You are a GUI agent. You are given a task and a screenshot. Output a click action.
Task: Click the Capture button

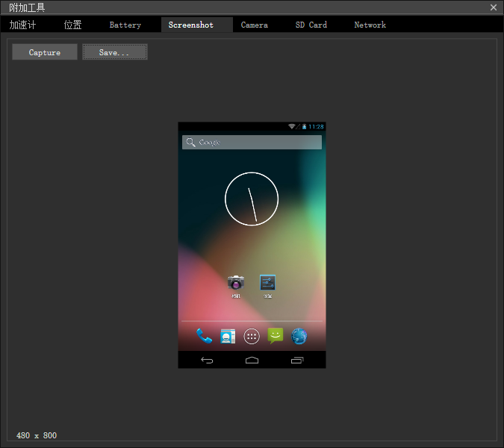click(x=45, y=52)
